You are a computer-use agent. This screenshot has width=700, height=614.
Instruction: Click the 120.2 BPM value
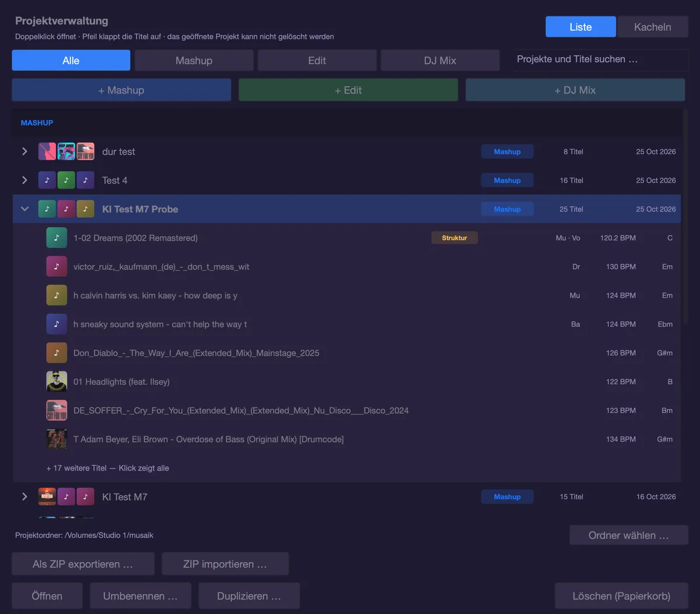[x=618, y=238]
